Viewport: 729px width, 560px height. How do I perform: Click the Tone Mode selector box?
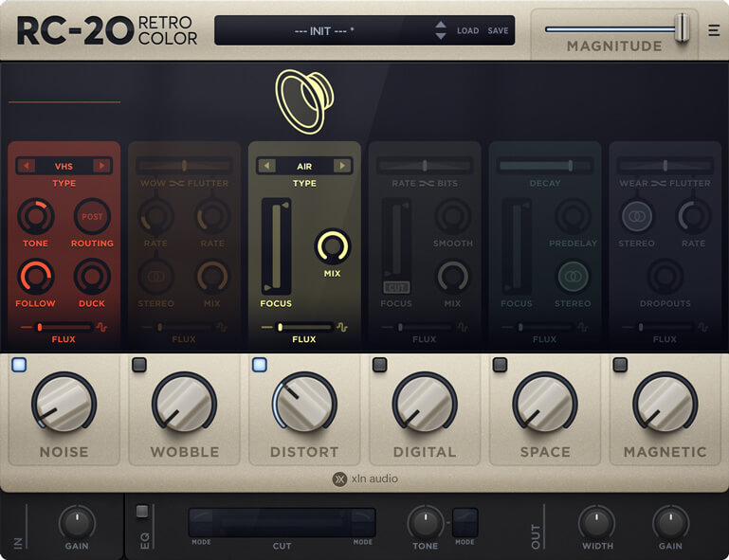pos(465,523)
